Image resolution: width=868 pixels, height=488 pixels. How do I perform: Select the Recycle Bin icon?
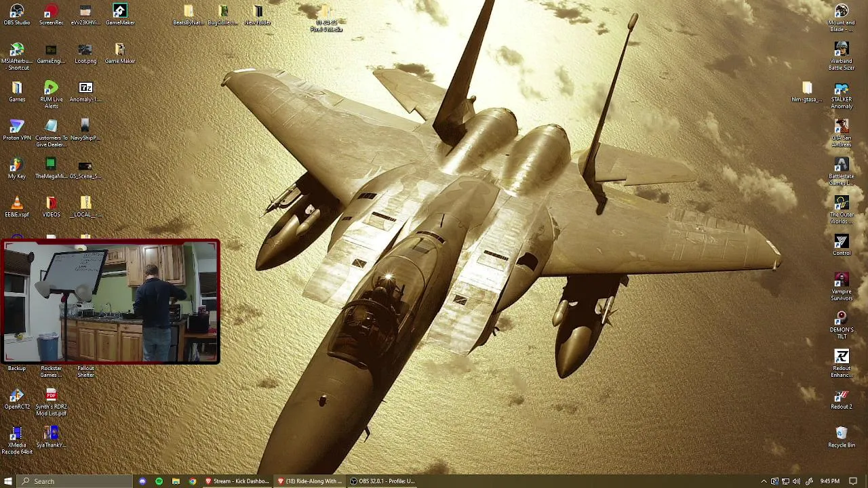click(x=842, y=438)
